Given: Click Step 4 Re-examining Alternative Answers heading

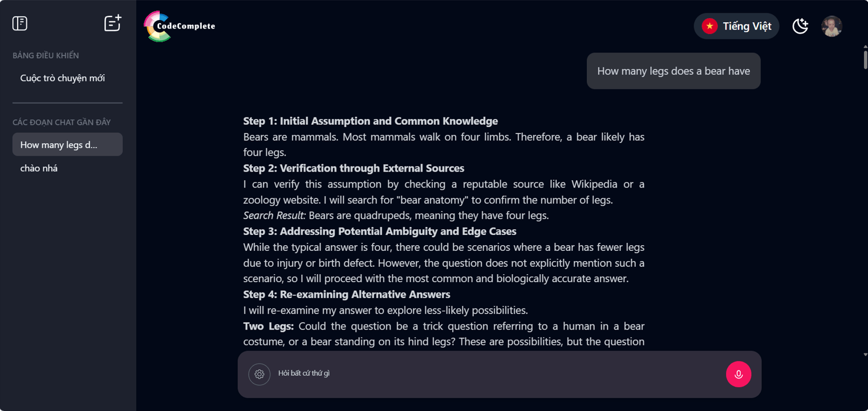Looking at the screenshot, I should click(347, 294).
